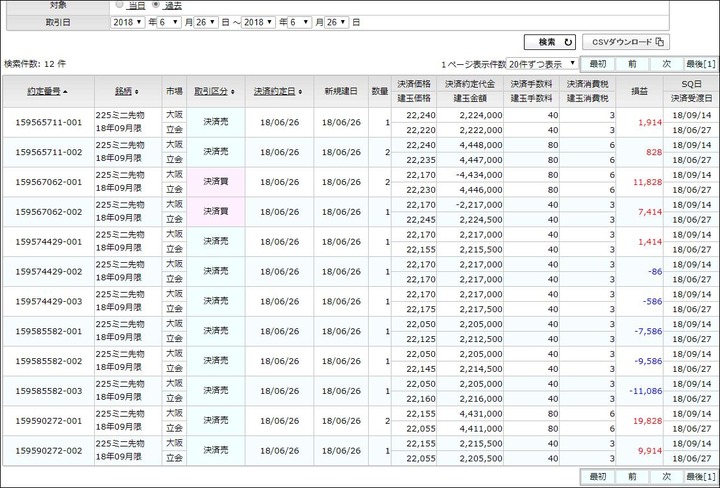Screen dimensions: 720x488
Task: Sort by 約定番号 column header
Action: pyautogui.click(x=44, y=91)
